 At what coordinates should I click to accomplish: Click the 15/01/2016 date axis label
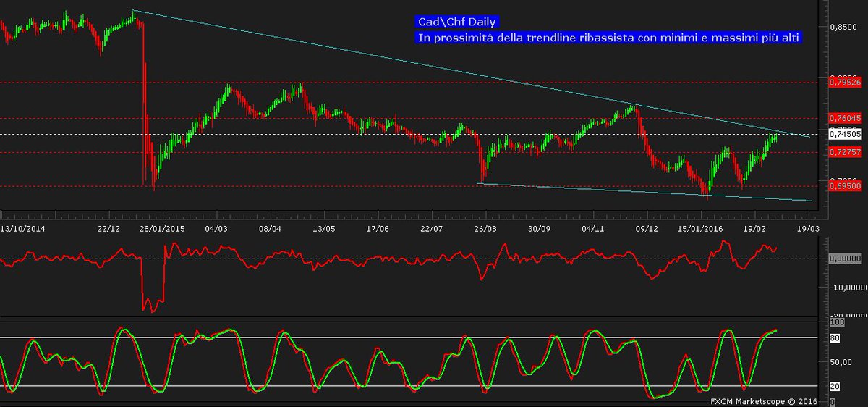click(700, 228)
